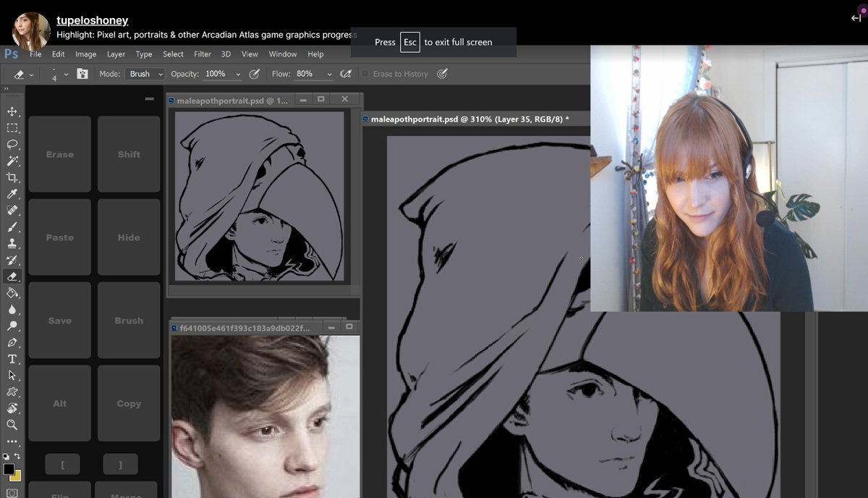
Task: Select the Type tool
Action: point(12,358)
